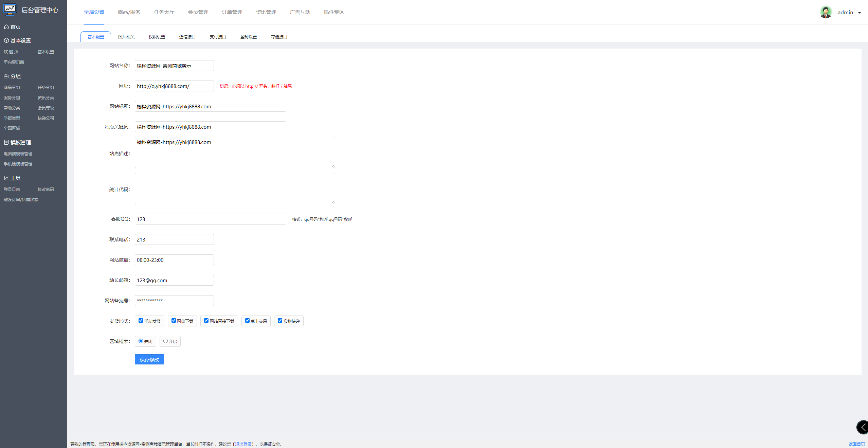Open 资讯分类 in the sidebar
This screenshot has height=448, width=868.
click(x=46, y=97)
